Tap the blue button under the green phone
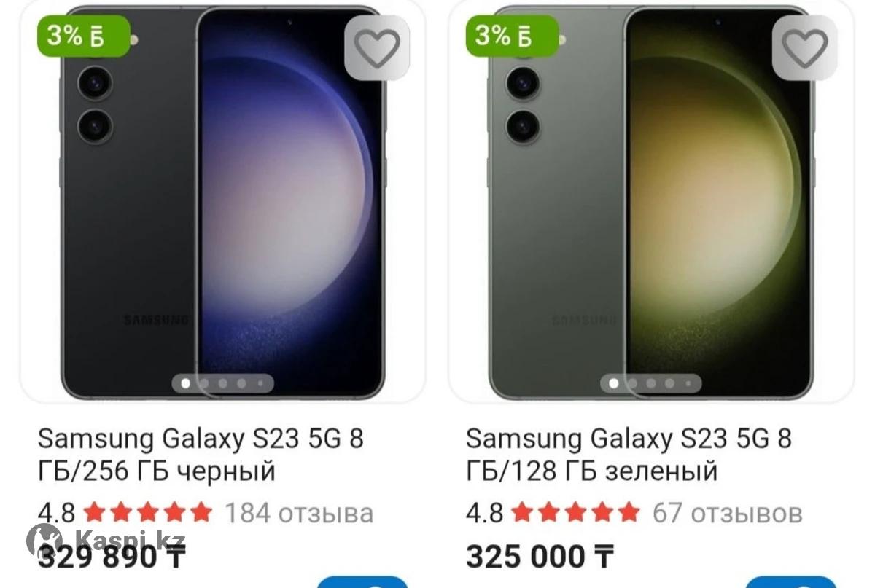 [x=790, y=582]
